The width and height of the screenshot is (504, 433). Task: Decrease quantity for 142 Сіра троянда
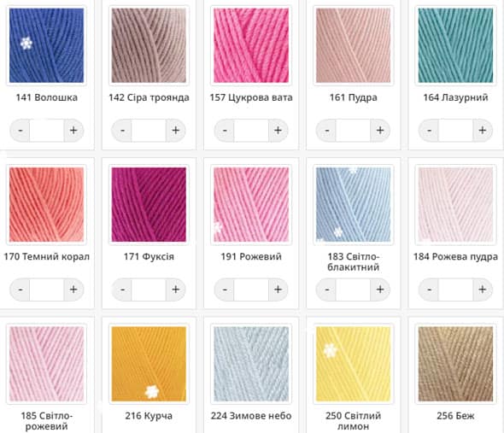(122, 130)
